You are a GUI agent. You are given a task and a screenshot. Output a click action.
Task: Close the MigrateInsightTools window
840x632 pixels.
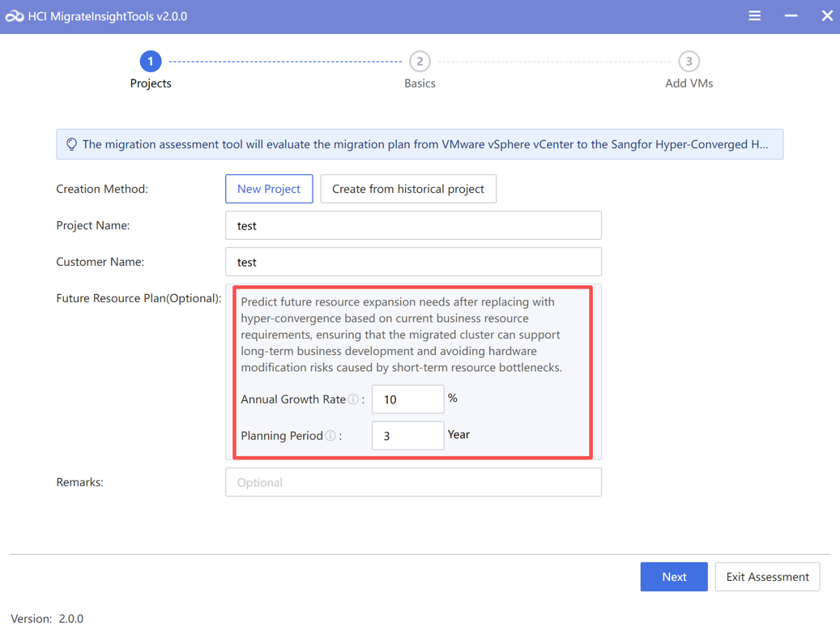(827, 16)
